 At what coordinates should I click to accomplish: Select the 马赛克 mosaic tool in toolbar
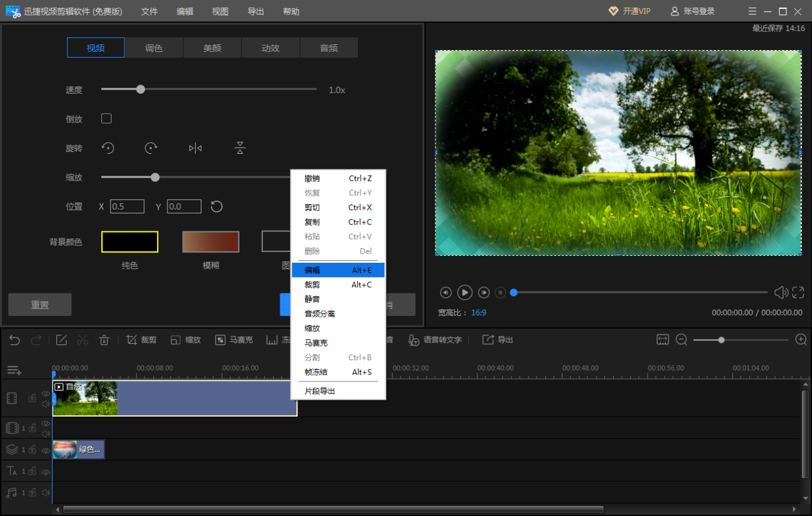coord(234,340)
